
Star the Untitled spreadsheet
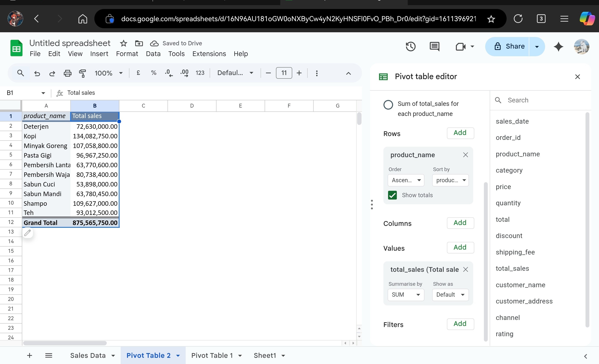click(123, 43)
